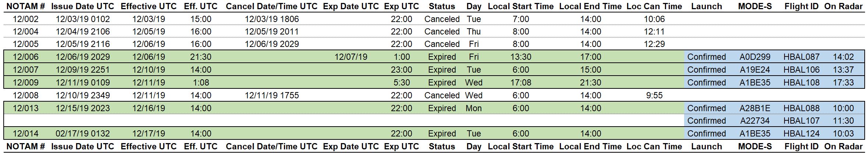
Task: Click issue date 02/17/19 0132 cell
Action: [83, 134]
